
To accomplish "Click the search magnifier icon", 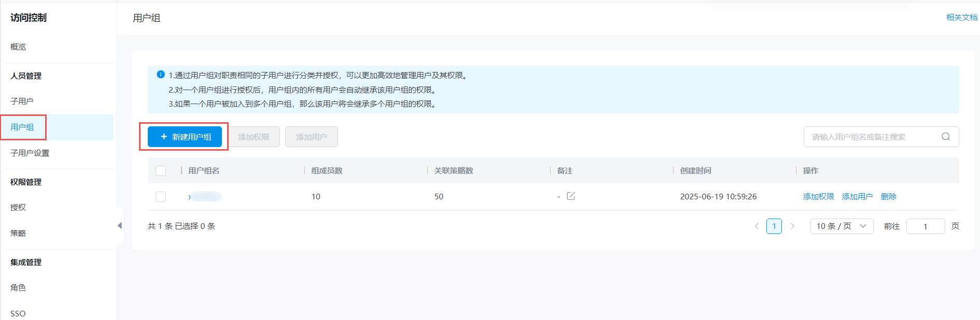I will (x=946, y=137).
